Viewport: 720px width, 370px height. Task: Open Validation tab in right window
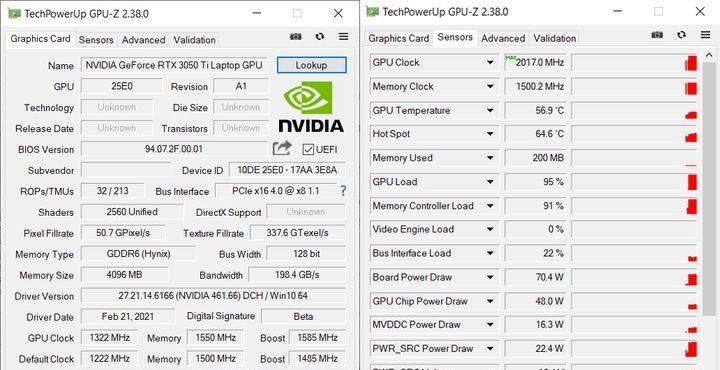click(555, 38)
